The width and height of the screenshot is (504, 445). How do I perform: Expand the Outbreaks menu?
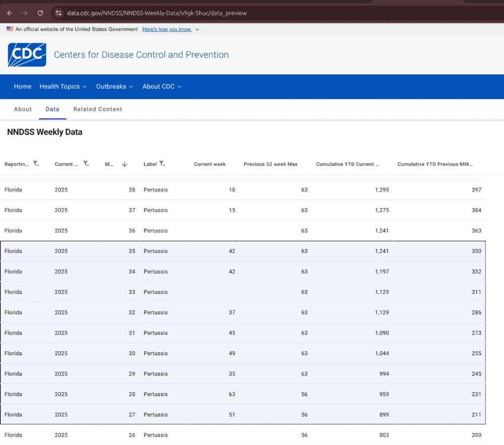114,86
